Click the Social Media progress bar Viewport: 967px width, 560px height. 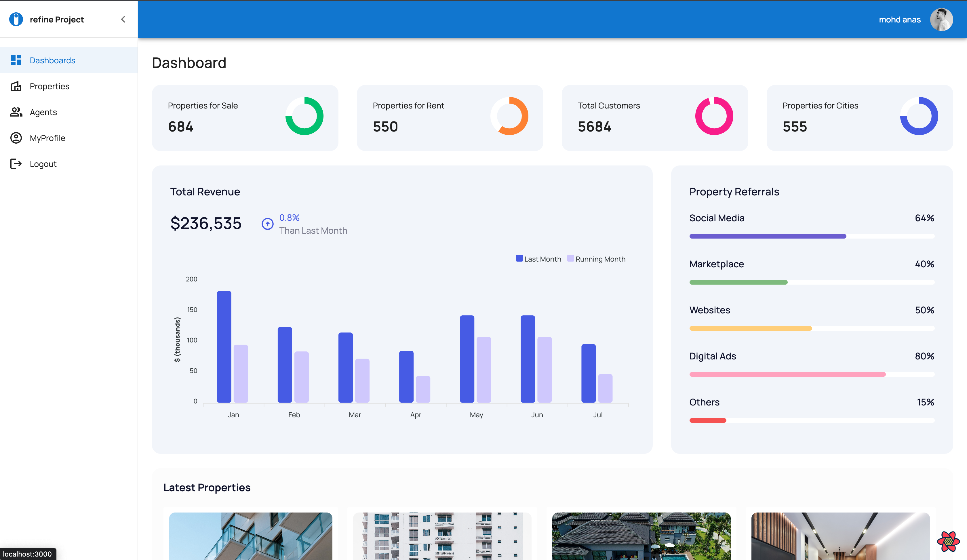click(812, 236)
